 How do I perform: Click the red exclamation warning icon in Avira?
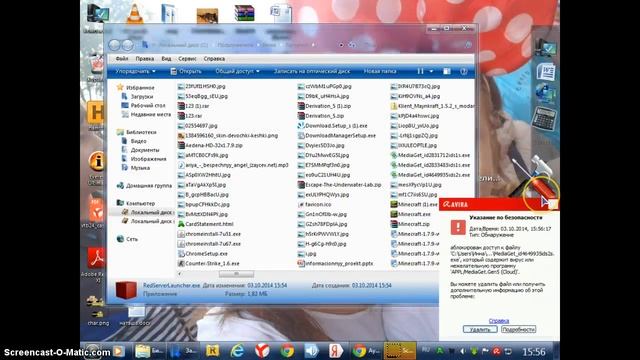click(458, 227)
